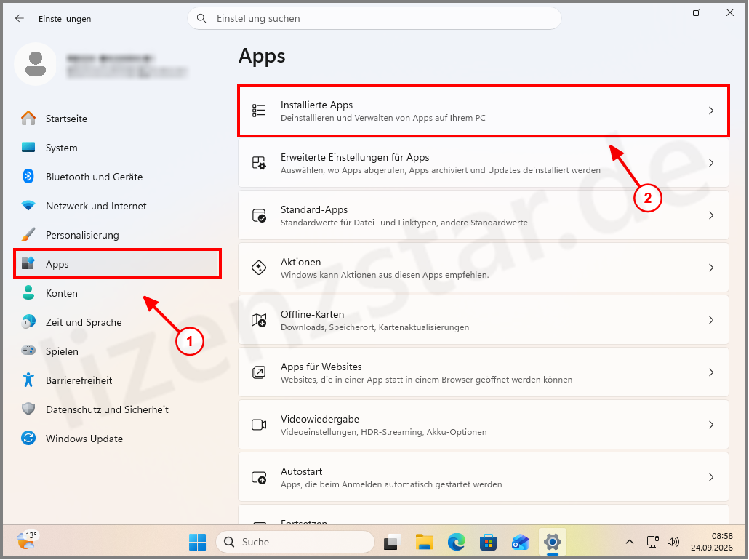Click the Wi-Fi network icon in sidebar
This screenshot has width=749, height=560.
tap(28, 206)
